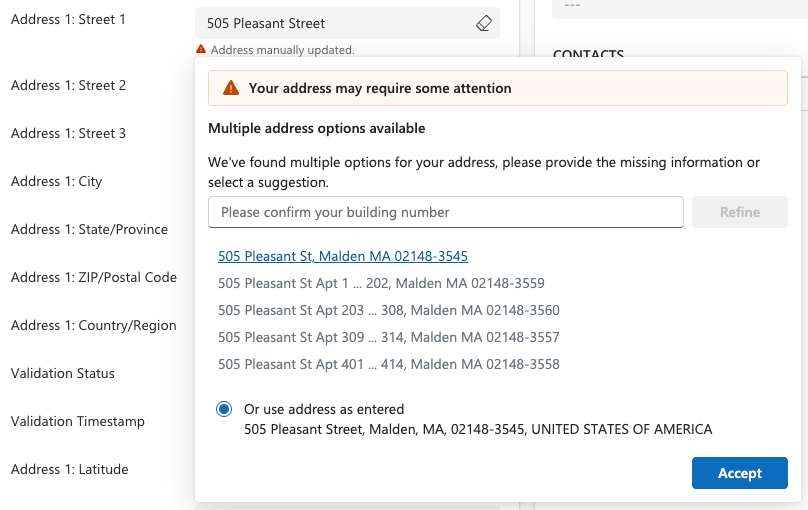Image resolution: width=808 pixels, height=510 pixels.
Task: Pick the Apt 203 ... 308 address suggestion
Action: coord(388,310)
